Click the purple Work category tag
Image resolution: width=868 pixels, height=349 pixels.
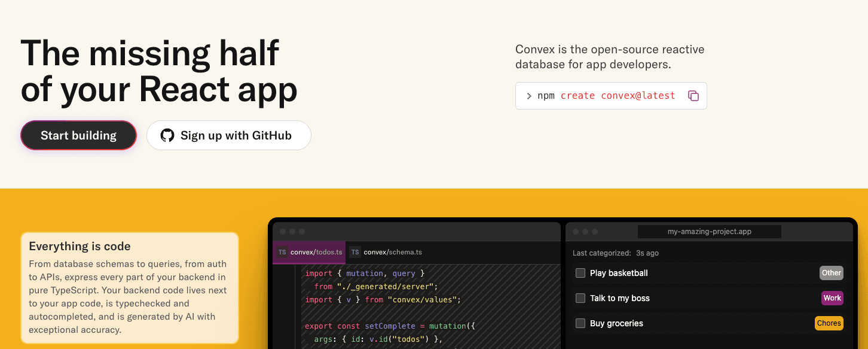coord(832,298)
